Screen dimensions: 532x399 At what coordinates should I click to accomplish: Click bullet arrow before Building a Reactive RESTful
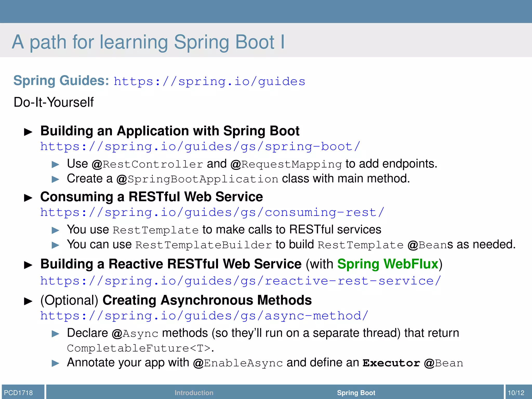(28, 265)
